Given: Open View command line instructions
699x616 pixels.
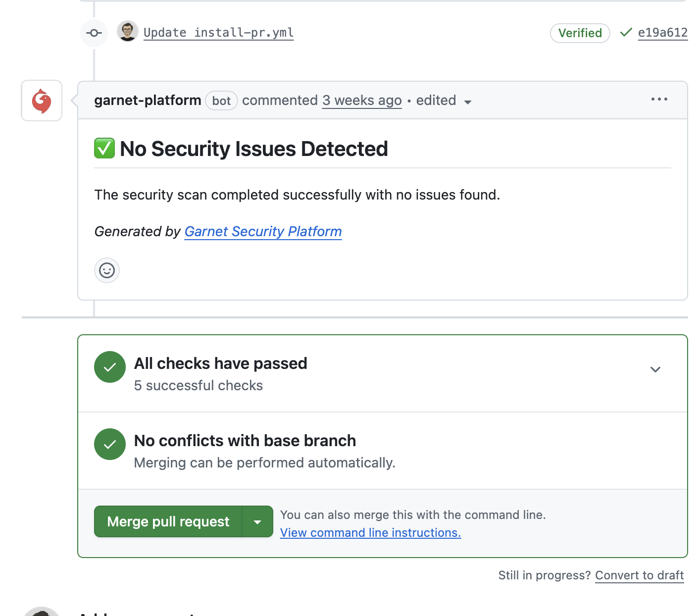Looking at the screenshot, I should coord(370,532).
